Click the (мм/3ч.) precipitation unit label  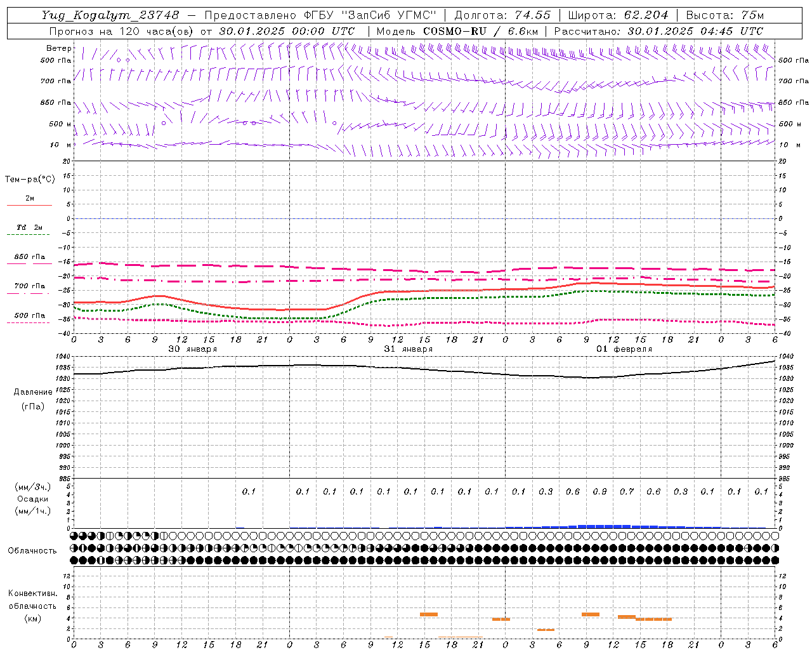coord(33,487)
